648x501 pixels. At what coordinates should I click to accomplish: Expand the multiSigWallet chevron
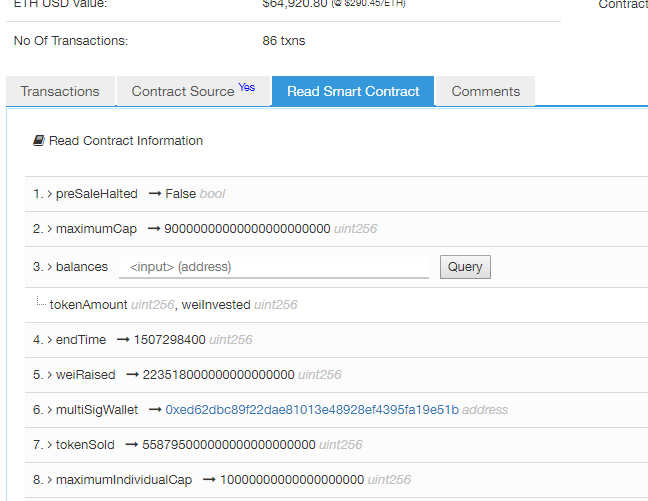click(x=50, y=410)
